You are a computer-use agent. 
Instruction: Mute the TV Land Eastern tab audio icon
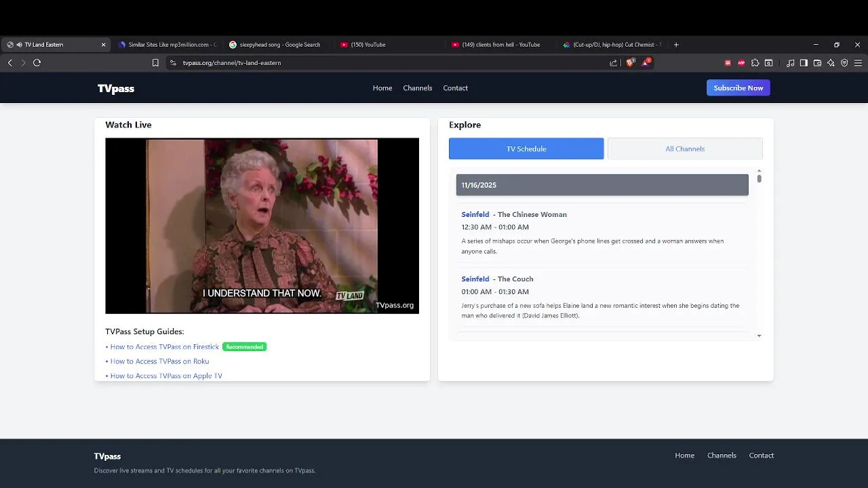click(19, 45)
